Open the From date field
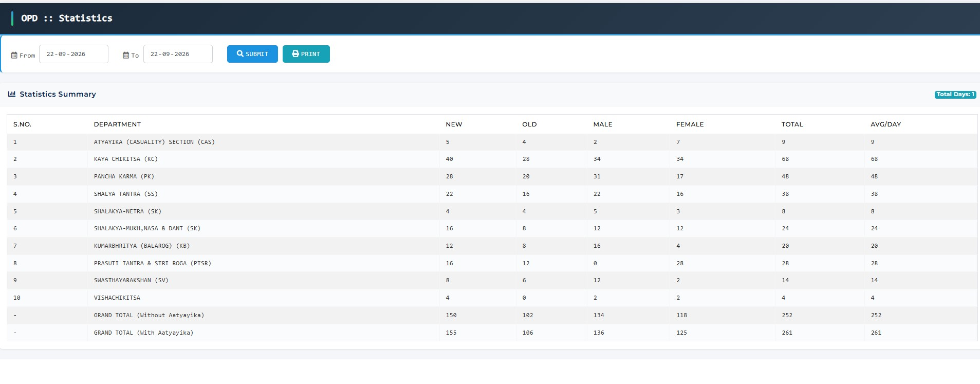The image size is (980, 384). click(x=73, y=54)
